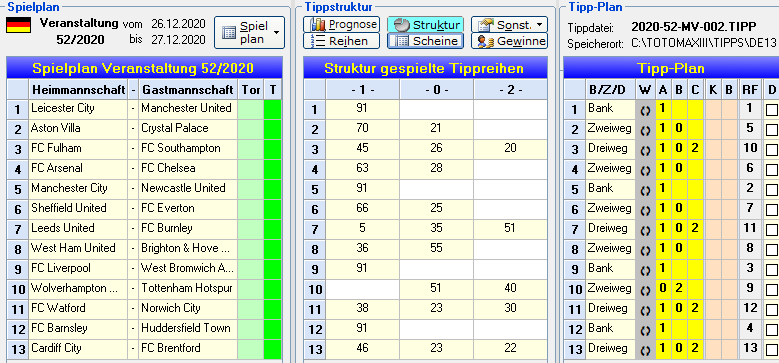Click the Tor column header
The width and height of the screenshot is (779, 363).
pyautogui.click(x=250, y=90)
